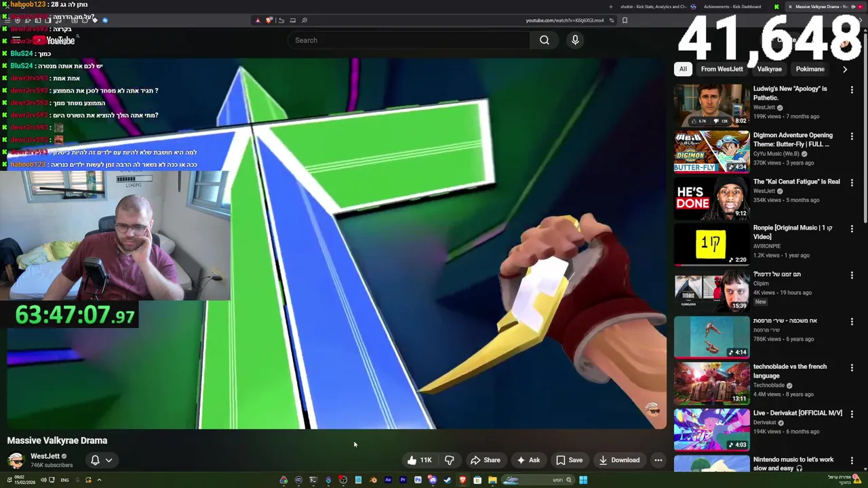Select the From WestJett filter chip
Viewport: 868px width, 488px height.
(722, 69)
